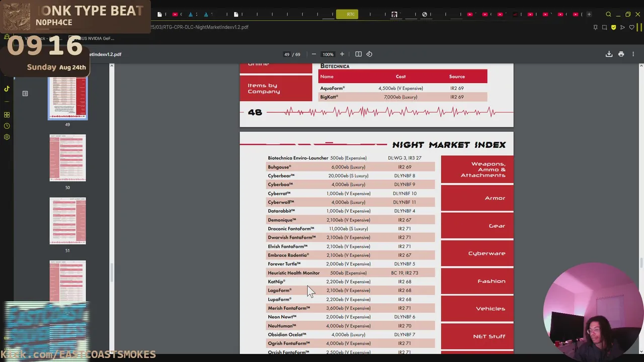
Task: Rotate the PDF page counterclockwise
Action: coord(369,54)
